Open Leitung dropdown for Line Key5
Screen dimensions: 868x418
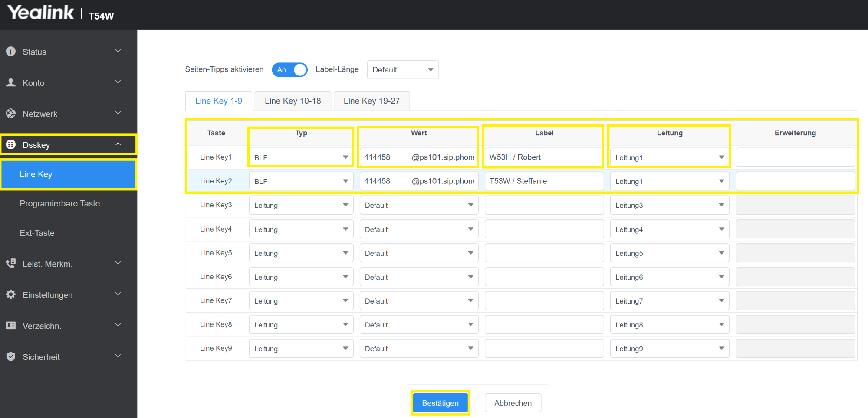670,253
